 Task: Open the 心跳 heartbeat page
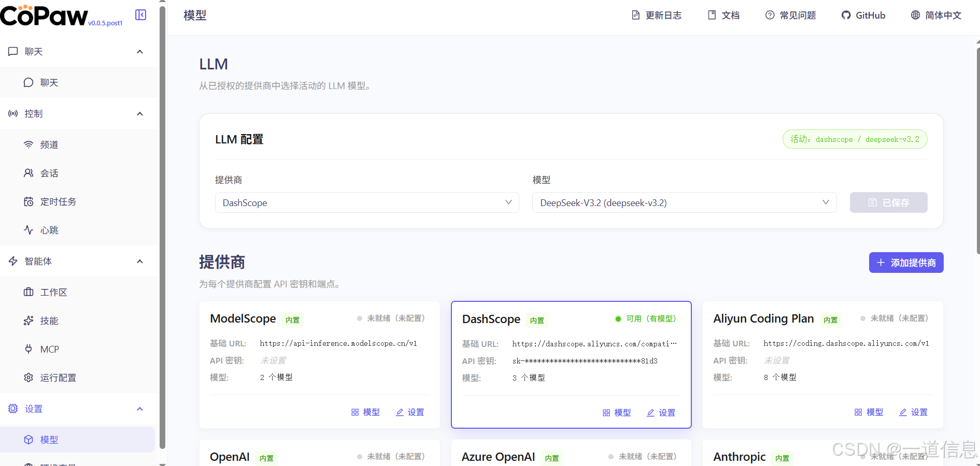point(78,230)
